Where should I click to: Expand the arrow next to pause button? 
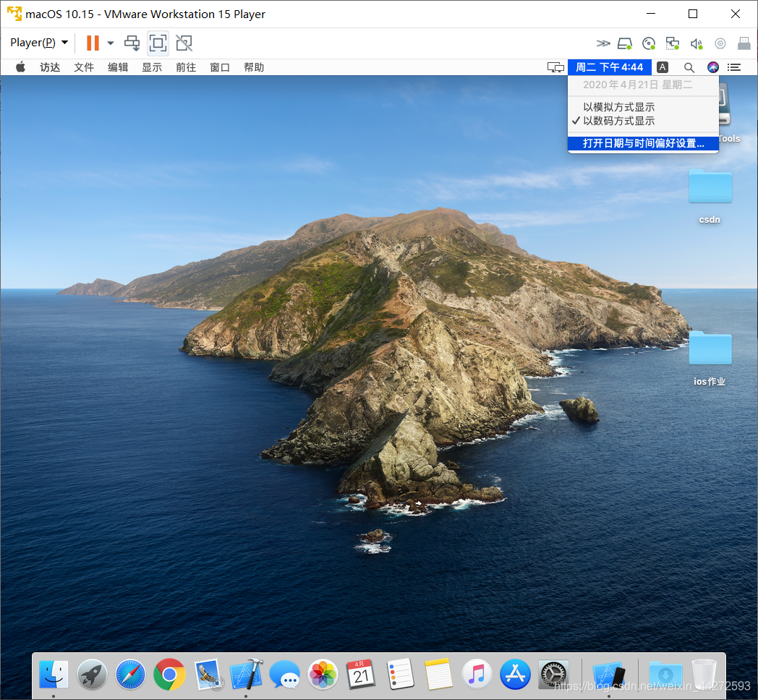111,43
